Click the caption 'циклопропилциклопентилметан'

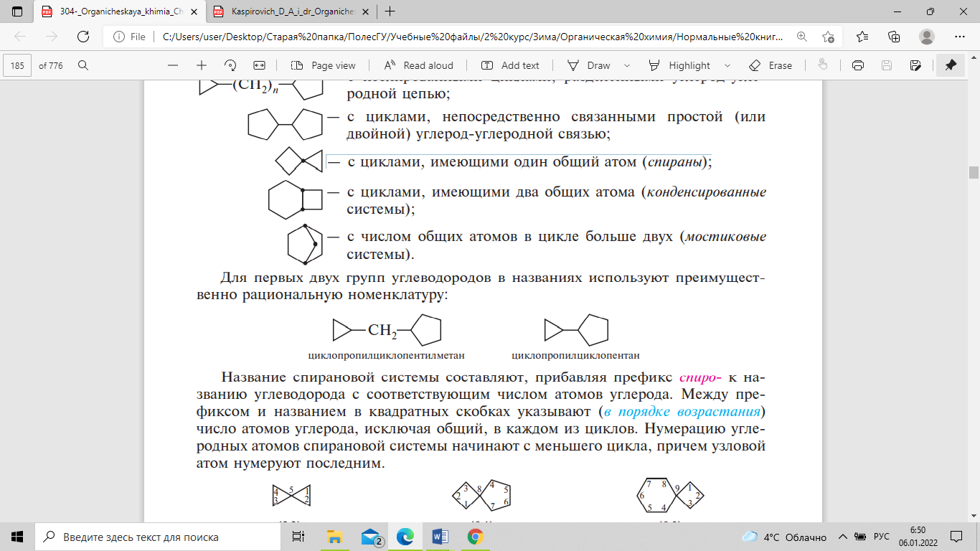[387, 354]
